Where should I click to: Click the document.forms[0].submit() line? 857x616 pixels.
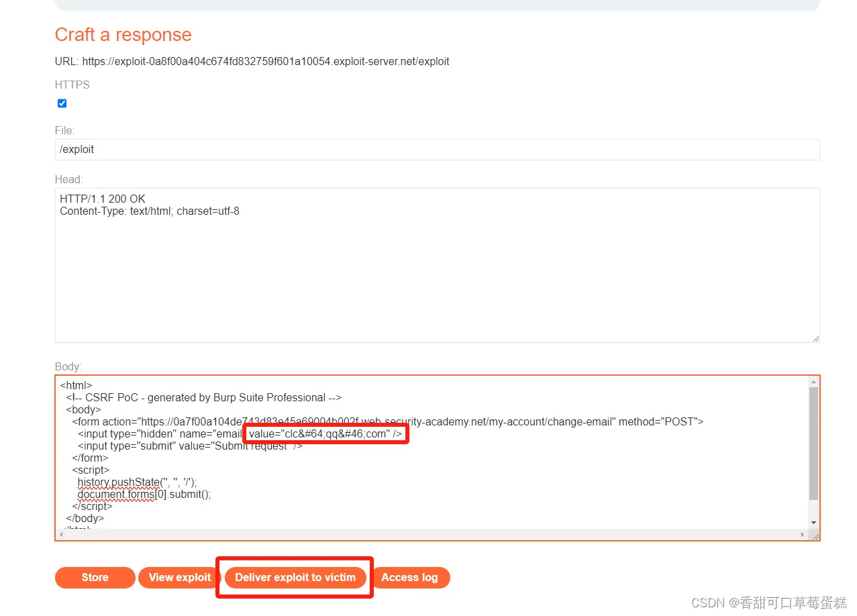pyautogui.click(x=144, y=495)
